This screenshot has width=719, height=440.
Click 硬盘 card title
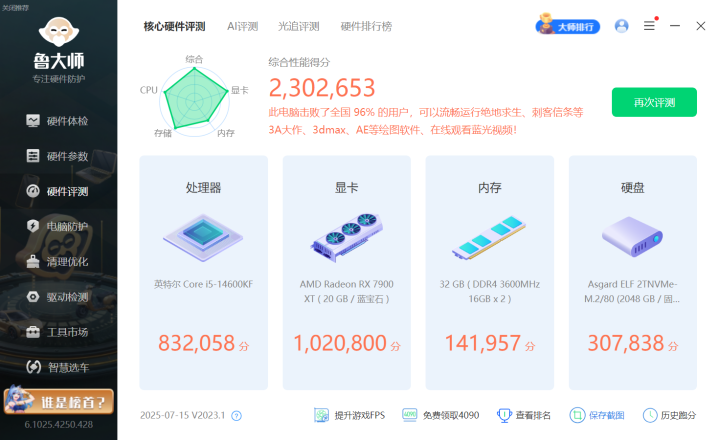(633, 187)
